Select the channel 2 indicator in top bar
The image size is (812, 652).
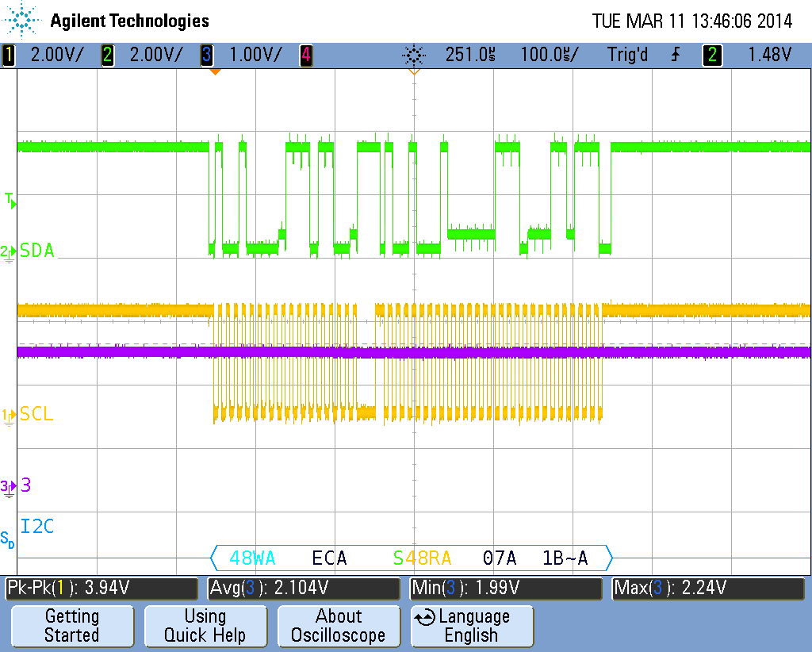click(x=107, y=55)
